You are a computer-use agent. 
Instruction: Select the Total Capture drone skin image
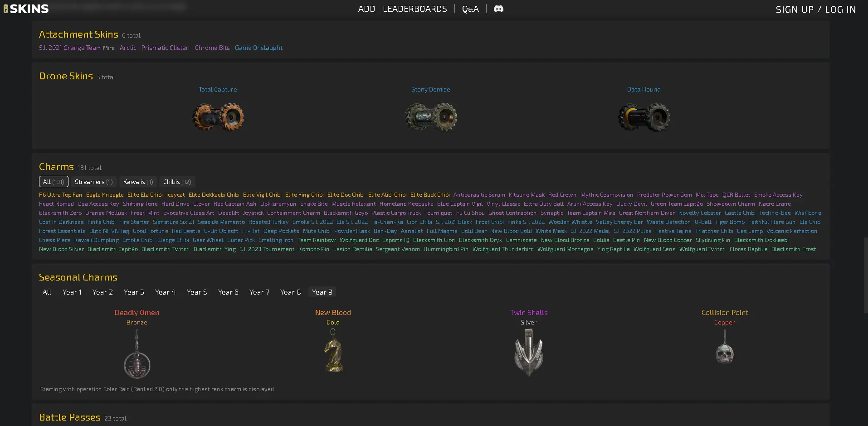(x=218, y=117)
